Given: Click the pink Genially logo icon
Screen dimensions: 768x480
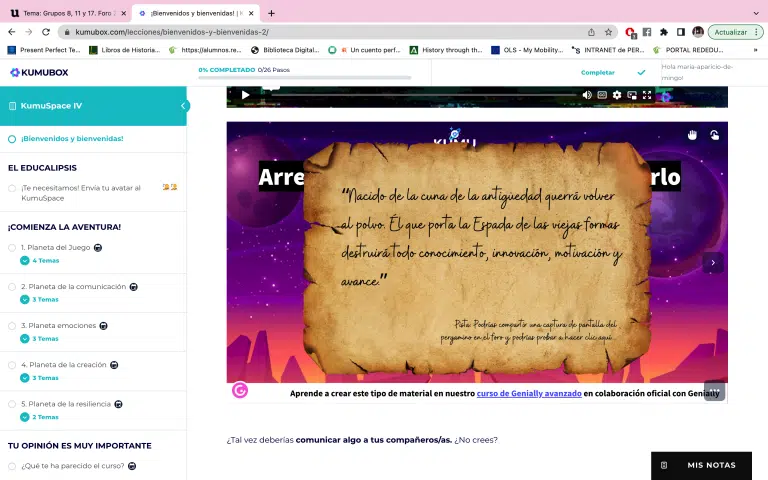Looking at the screenshot, I should coord(240,390).
